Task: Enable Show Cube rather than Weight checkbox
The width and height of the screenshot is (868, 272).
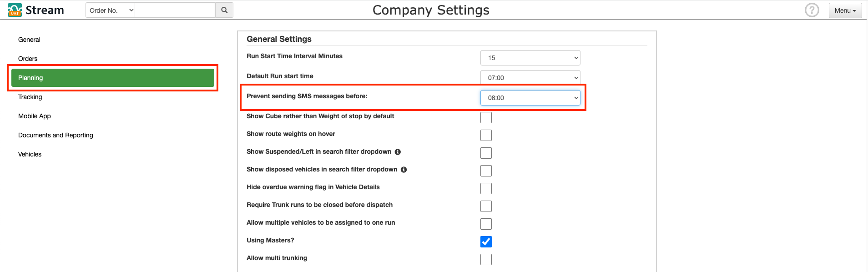Action: (486, 117)
